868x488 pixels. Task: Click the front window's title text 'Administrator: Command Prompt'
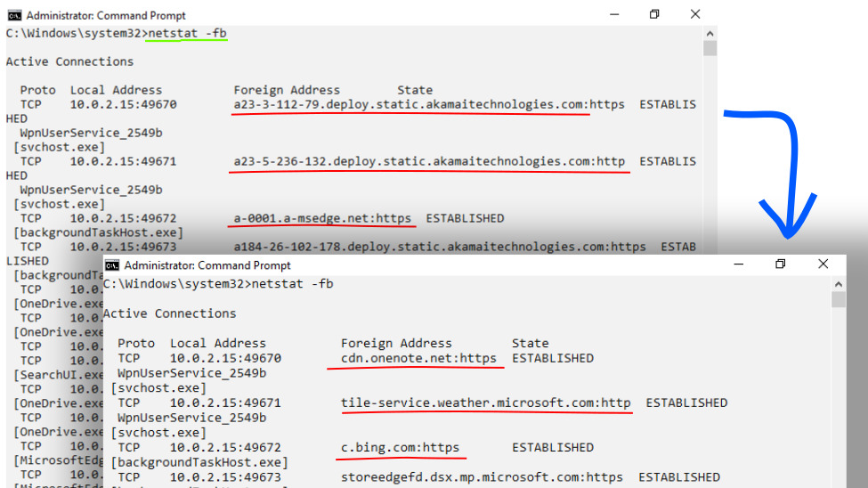pyautogui.click(x=207, y=265)
